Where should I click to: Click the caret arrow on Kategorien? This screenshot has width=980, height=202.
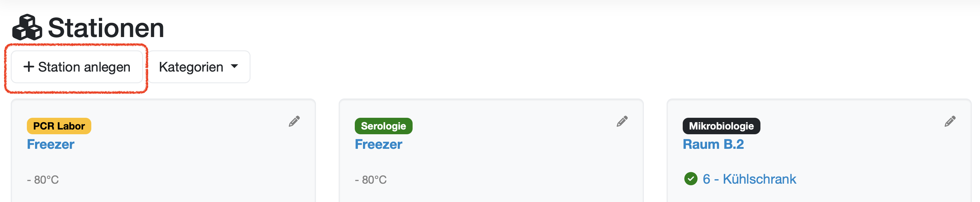pyautogui.click(x=234, y=66)
